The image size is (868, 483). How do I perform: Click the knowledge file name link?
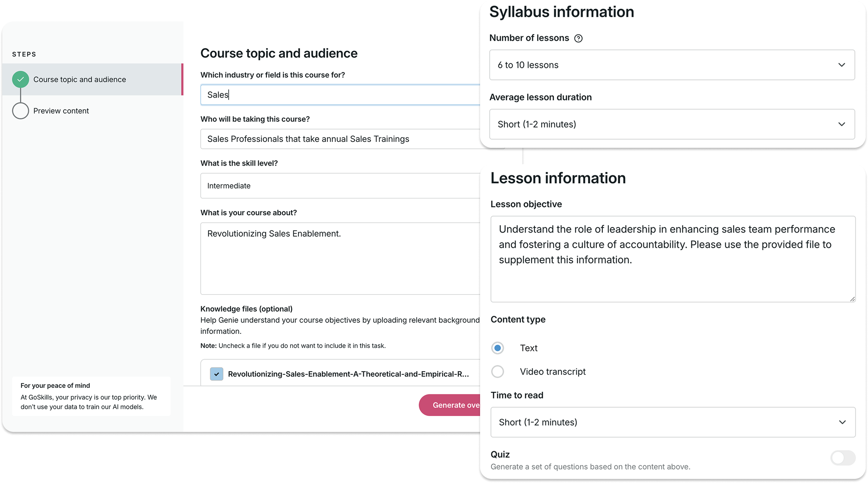[348, 374]
